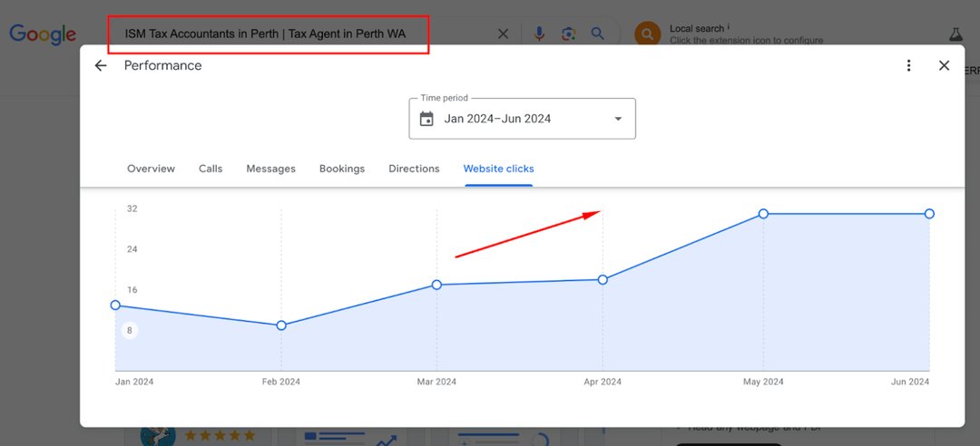Click the blue magnifier search button
Image resolution: width=980 pixels, height=446 pixels.
[598, 34]
